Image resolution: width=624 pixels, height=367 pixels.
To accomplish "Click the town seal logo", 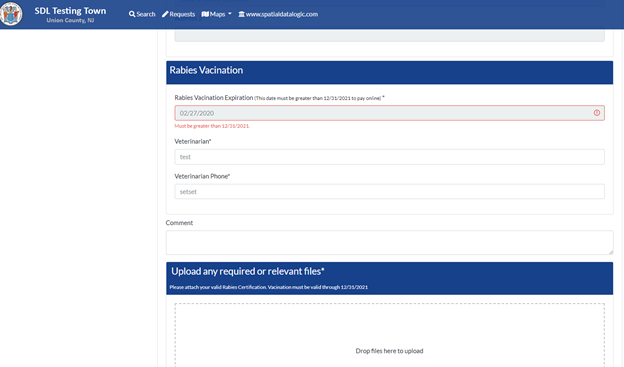I will point(11,14).
